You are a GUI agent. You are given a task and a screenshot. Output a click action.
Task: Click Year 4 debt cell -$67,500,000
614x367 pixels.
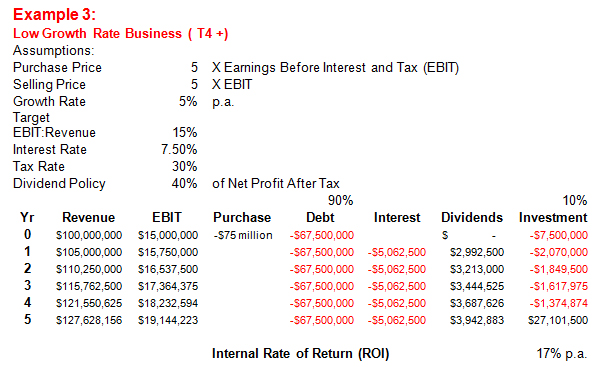[x=322, y=303]
